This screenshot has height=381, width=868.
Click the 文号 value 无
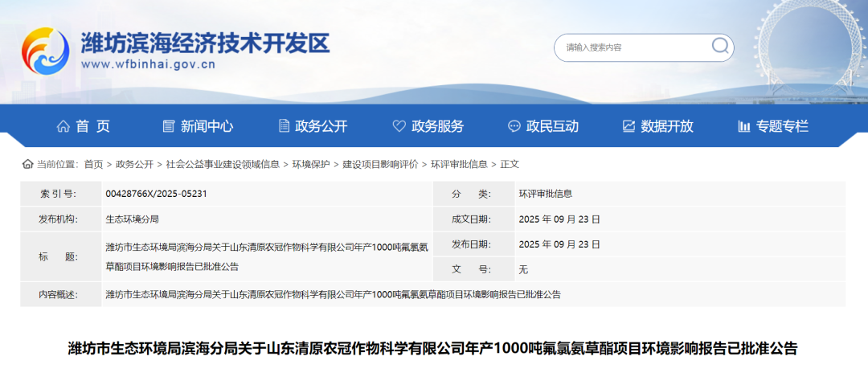tap(523, 270)
